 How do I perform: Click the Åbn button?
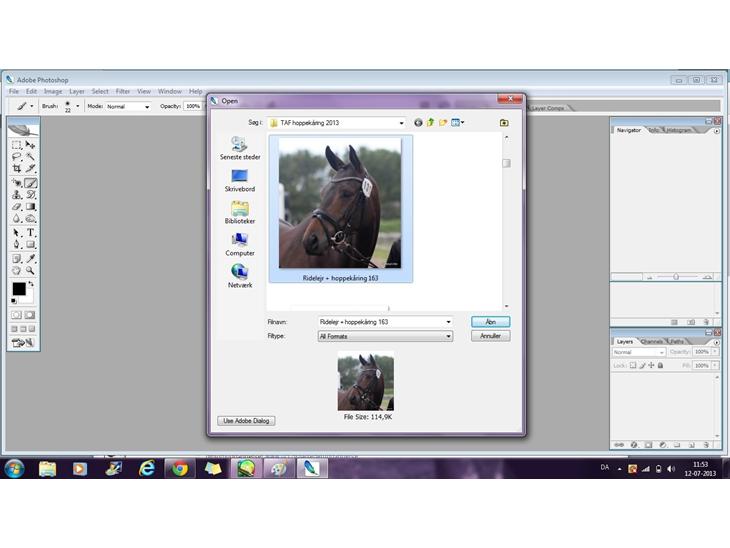[x=490, y=322]
